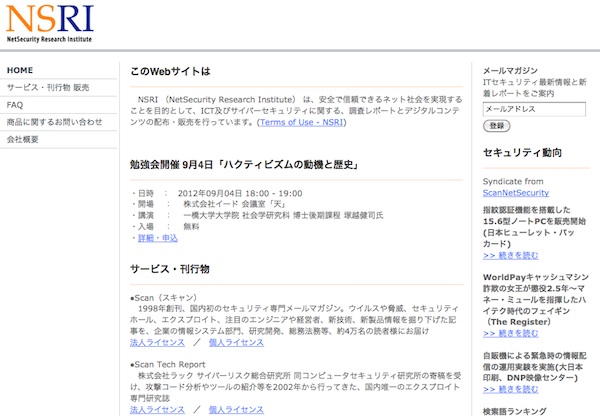The width and height of the screenshot is (600, 416).
Task: Open the FAQ page
Action: click(15, 105)
